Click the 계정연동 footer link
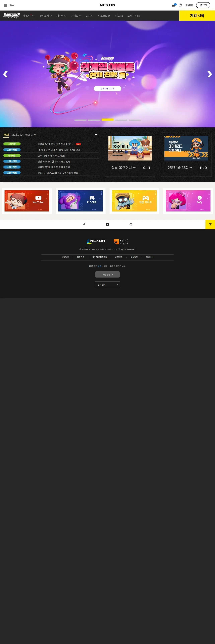215x644 pixels. click(x=81, y=257)
